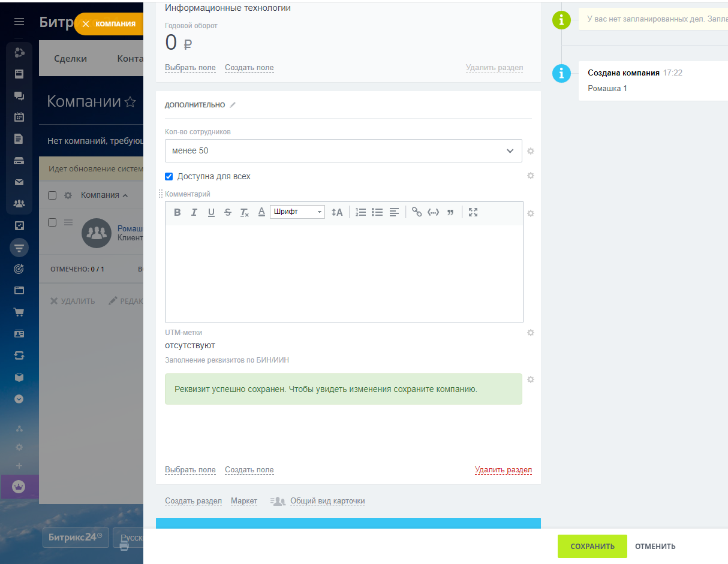Clear text formatting in the comment editor
Viewport: 728px width, 564px height.
click(x=245, y=212)
